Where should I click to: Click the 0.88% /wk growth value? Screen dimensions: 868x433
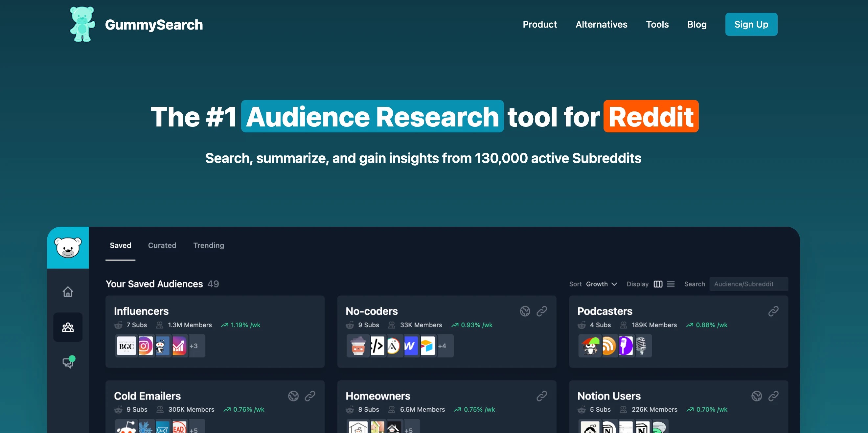pyautogui.click(x=712, y=325)
